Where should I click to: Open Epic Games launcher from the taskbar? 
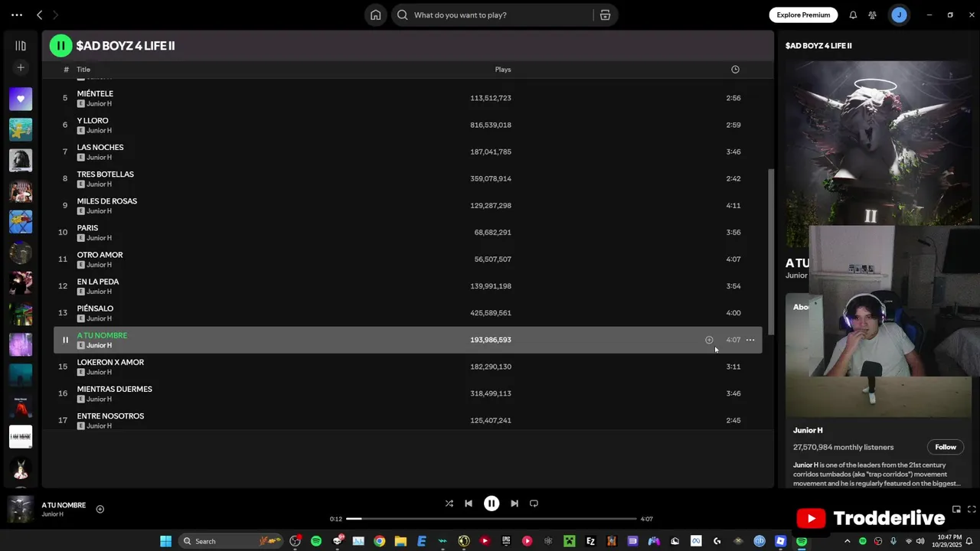506,541
